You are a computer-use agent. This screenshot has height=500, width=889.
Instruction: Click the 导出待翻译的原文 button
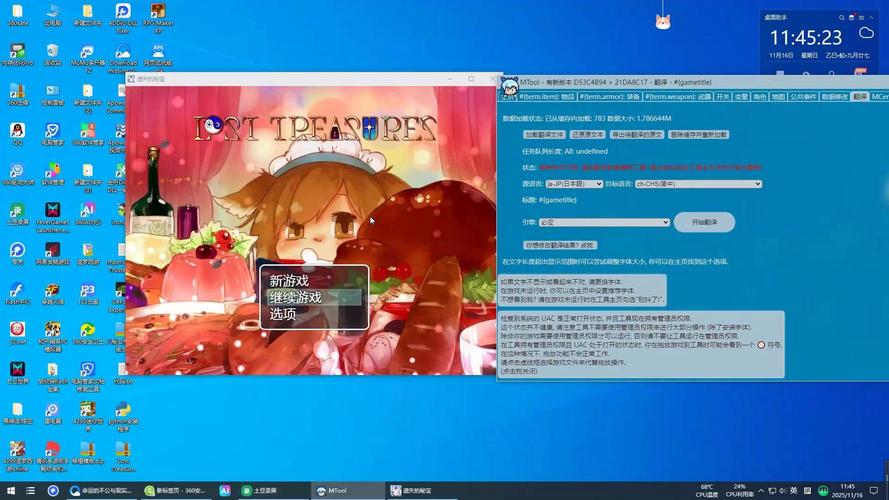coord(637,135)
